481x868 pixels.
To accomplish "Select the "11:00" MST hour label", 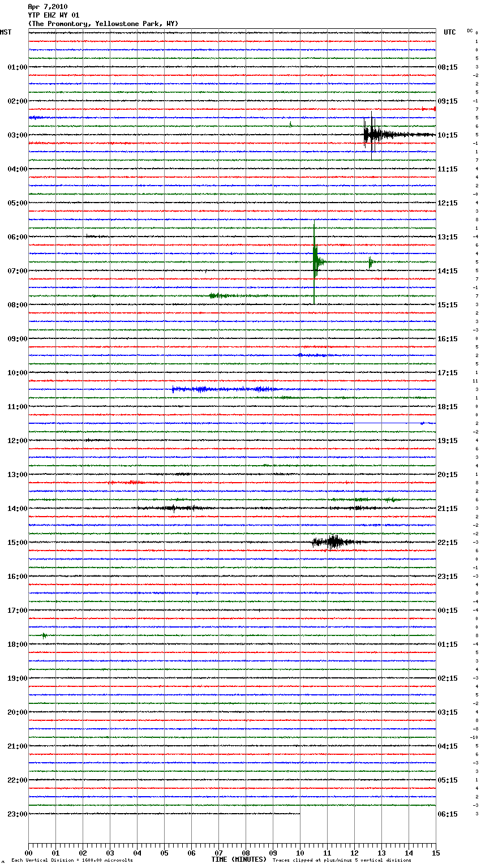I will pyautogui.click(x=17, y=407).
